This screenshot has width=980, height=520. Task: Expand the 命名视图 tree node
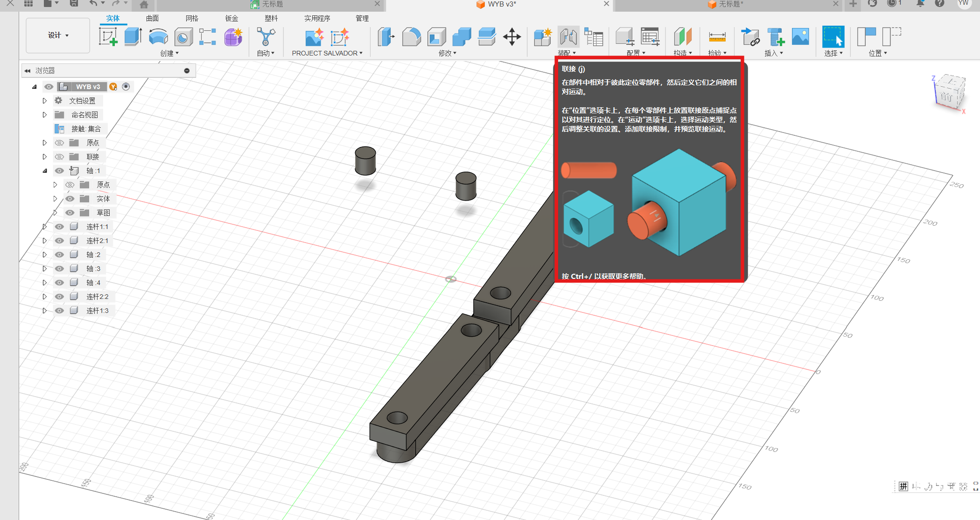tap(45, 115)
